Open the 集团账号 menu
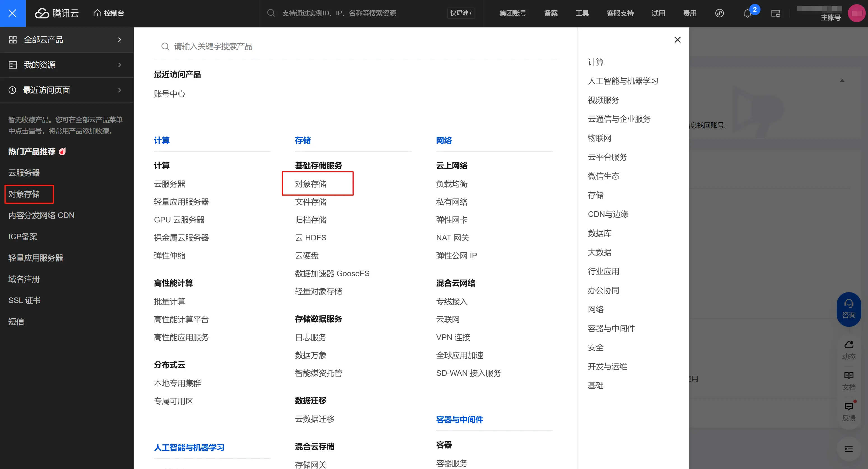The height and width of the screenshot is (469, 868). pyautogui.click(x=512, y=13)
